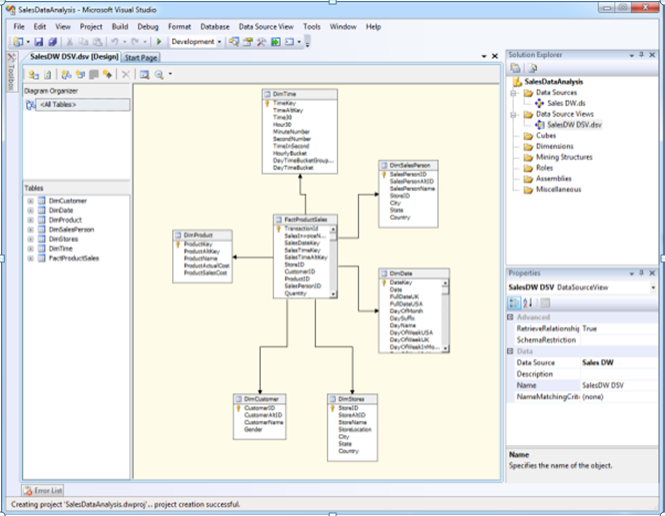Select DimSalesPerson in the Tables list
The image size is (665, 516).
(71, 230)
